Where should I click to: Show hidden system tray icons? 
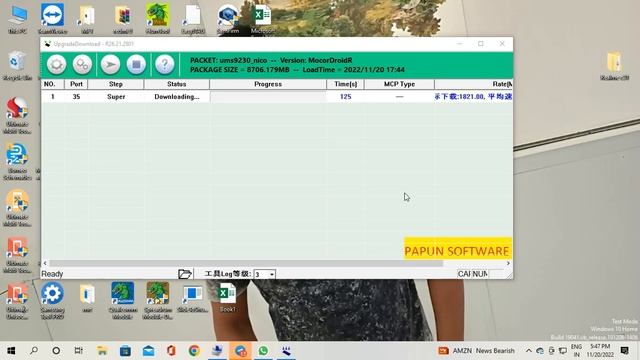pos(529,351)
